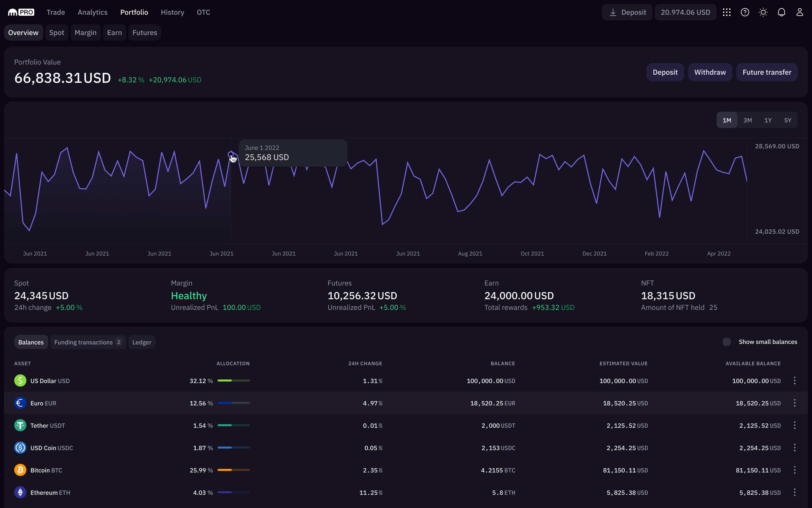Switch to the Margin tab

[86, 33]
